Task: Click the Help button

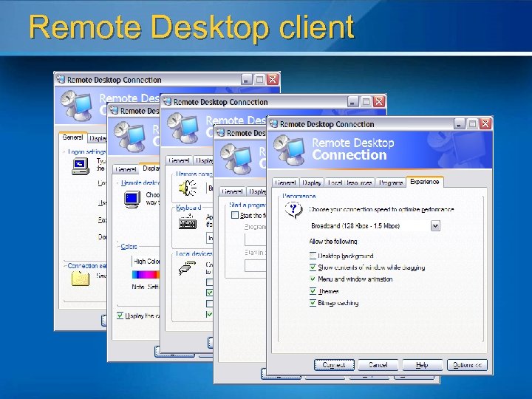Action: click(x=422, y=365)
